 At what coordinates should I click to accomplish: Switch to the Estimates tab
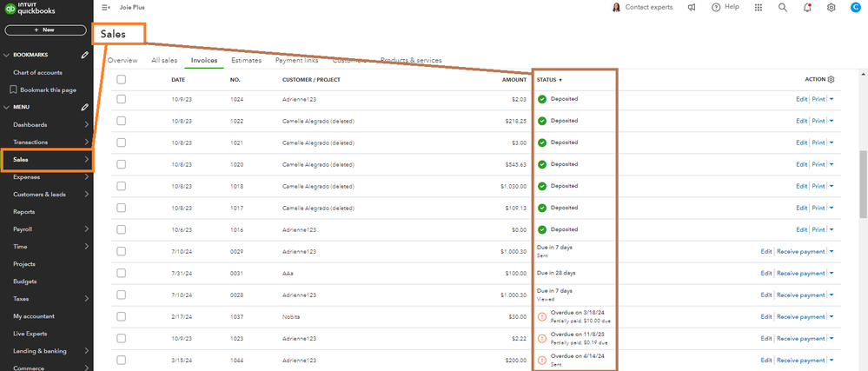point(247,60)
